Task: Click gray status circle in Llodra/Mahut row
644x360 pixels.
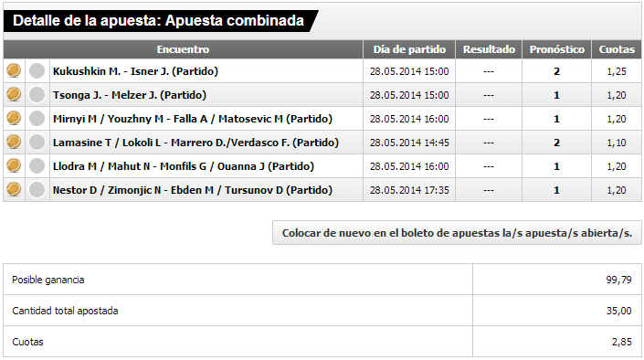Action: pos(37,166)
